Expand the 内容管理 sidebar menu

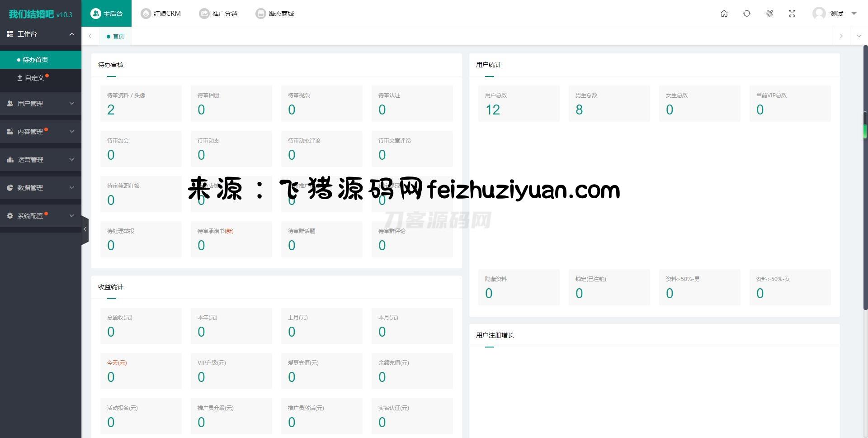(41, 132)
